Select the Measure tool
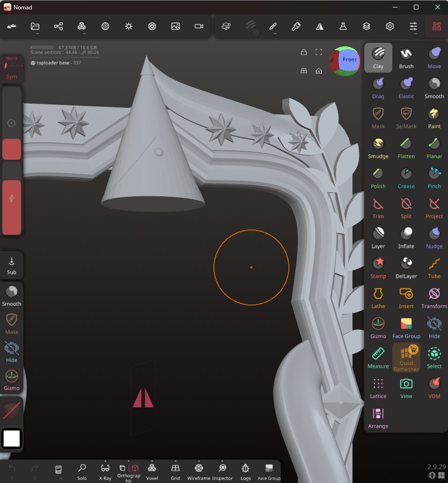The width and height of the screenshot is (448, 483). (x=378, y=357)
